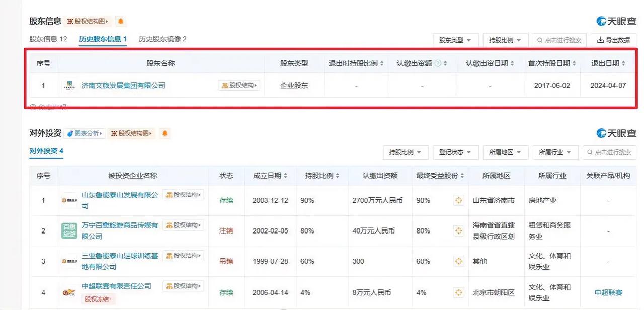Click the 股权冻结 tag under 中超联赛

[98, 299]
